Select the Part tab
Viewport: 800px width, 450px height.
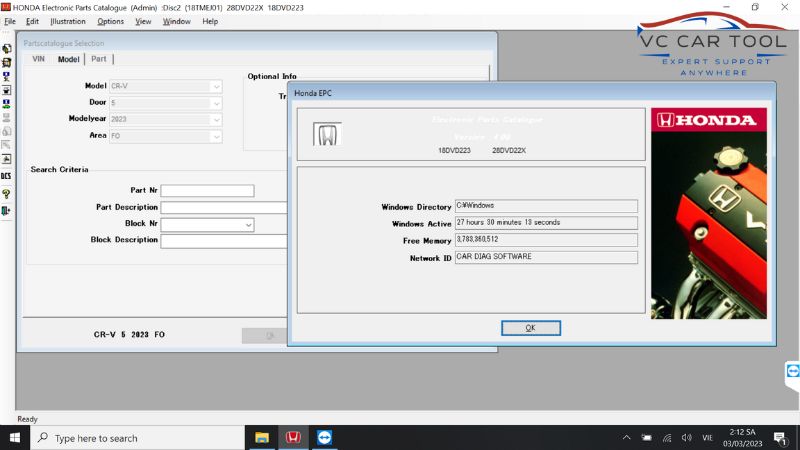pyautogui.click(x=99, y=60)
